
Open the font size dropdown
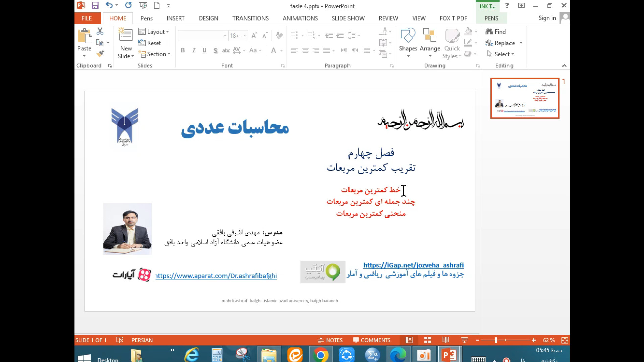[245, 36]
